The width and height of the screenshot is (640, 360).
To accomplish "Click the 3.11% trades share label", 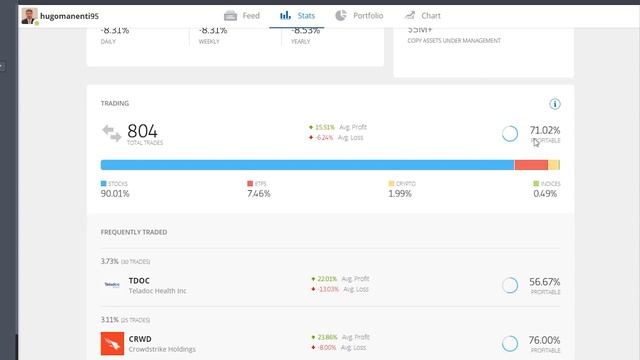I will coord(109,320).
